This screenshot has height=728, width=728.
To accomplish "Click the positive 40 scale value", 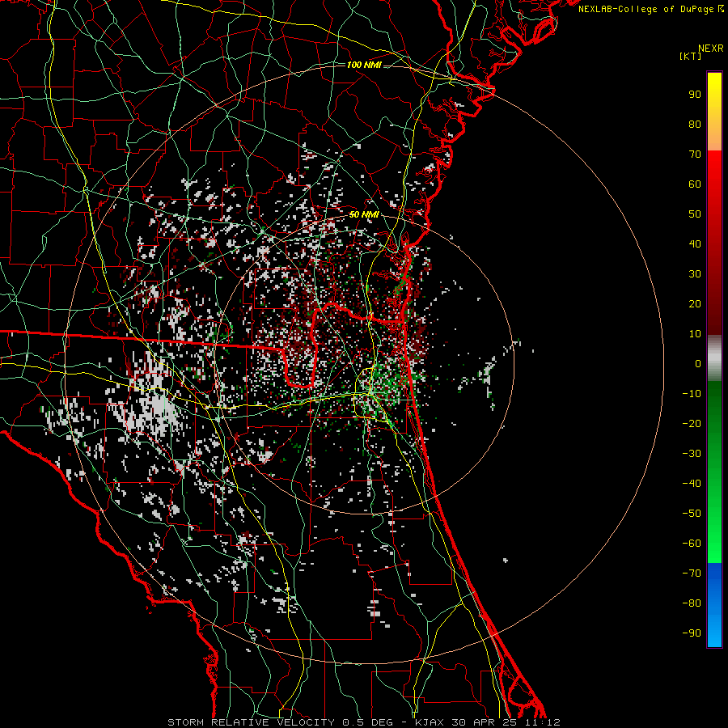I will 695,243.
